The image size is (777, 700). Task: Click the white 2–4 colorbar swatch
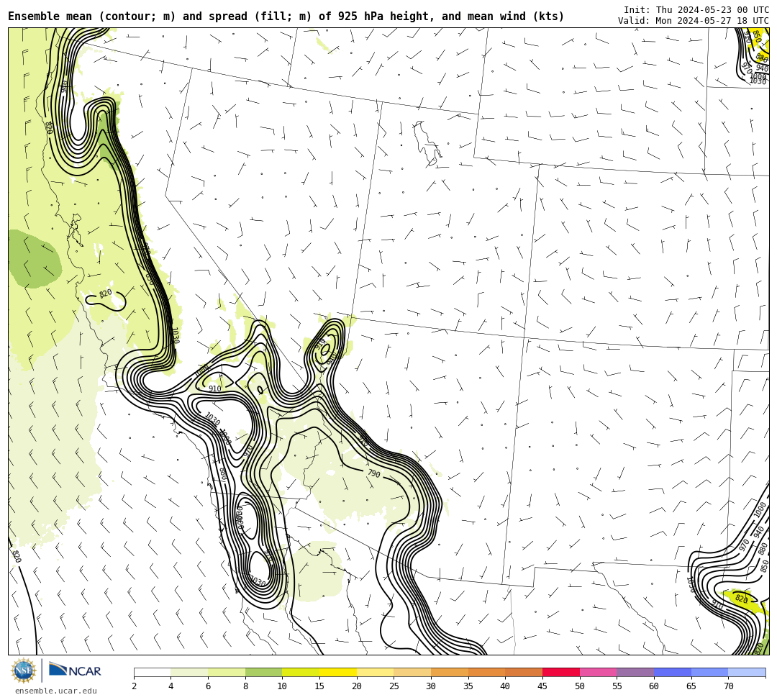(152, 672)
